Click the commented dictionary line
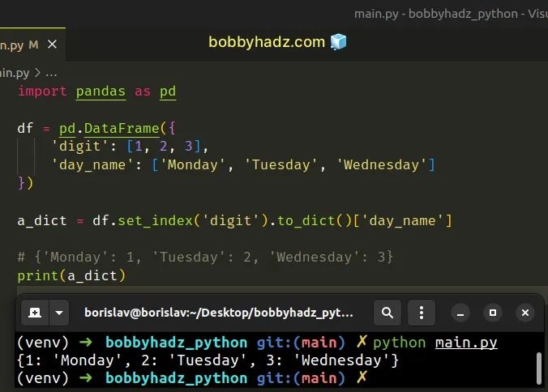 (x=205, y=258)
